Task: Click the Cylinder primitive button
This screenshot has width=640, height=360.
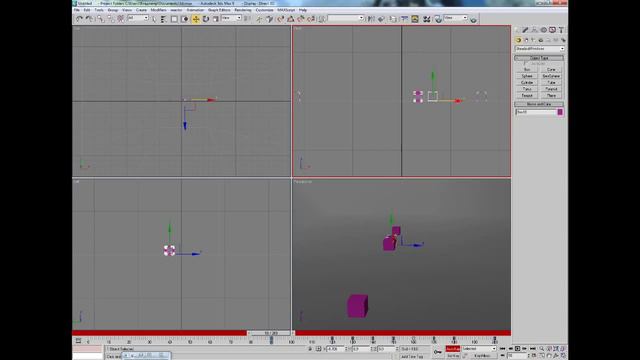Action: coord(527,82)
